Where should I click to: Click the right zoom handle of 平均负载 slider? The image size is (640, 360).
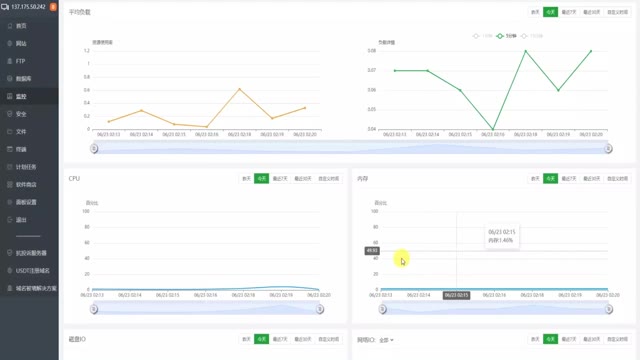(608, 149)
